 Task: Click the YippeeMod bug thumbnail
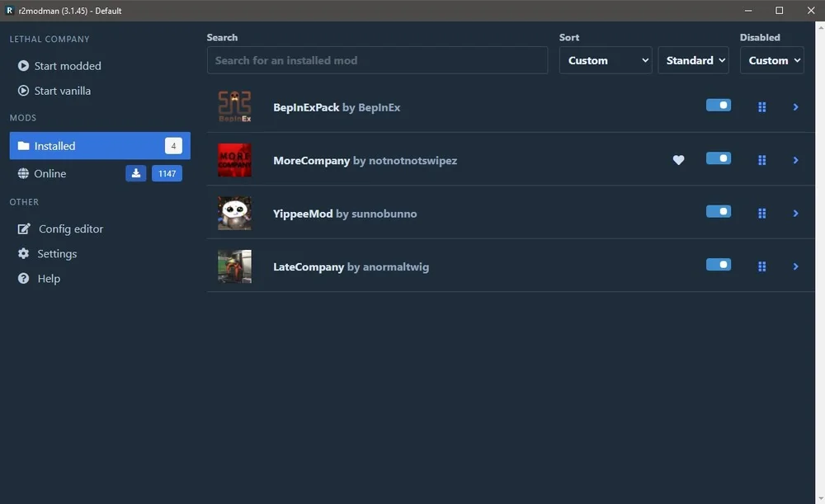click(x=234, y=213)
